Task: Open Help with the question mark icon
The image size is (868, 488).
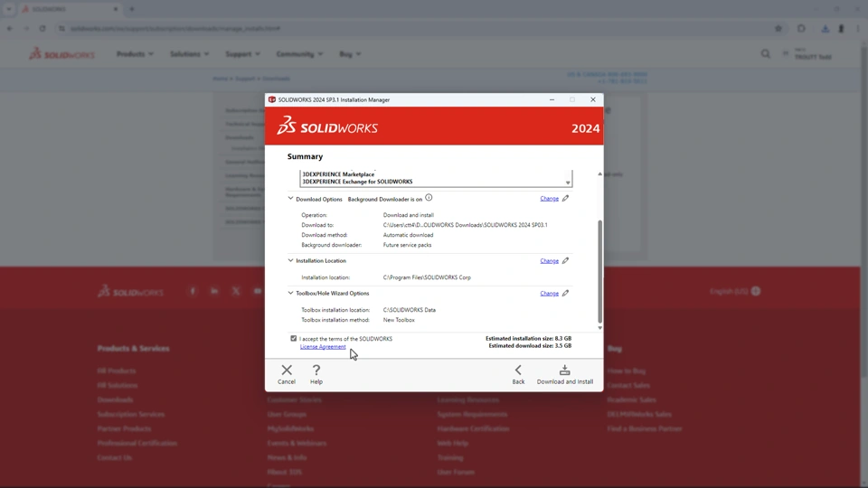Action: [x=316, y=370]
